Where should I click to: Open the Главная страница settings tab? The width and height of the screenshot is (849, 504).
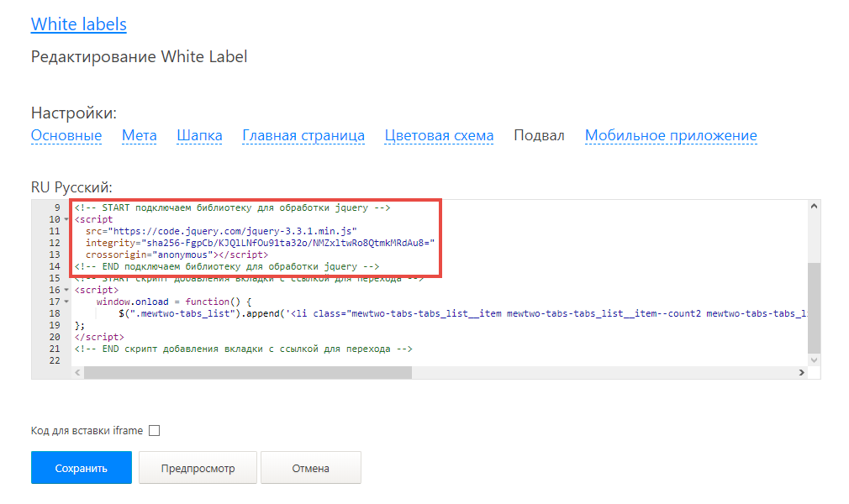point(303,135)
